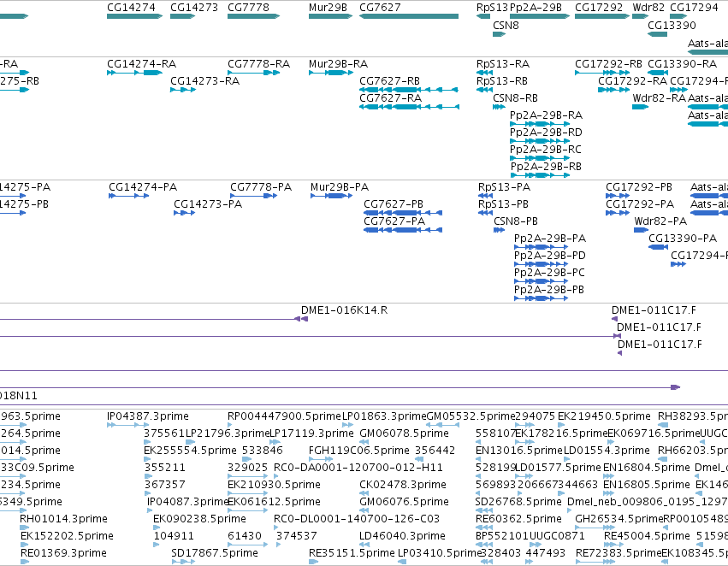The image size is (728, 566).
Task: Select the CG14274 gene feature
Action: point(134,16)
